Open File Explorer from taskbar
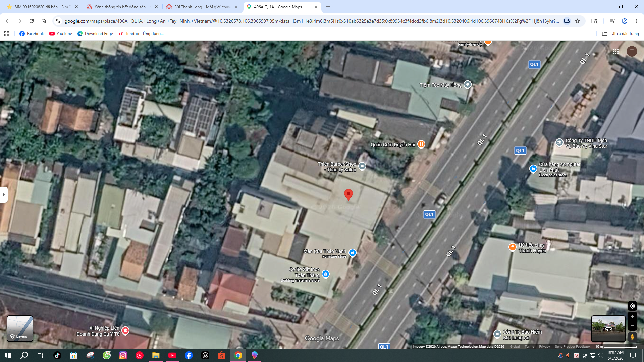 (156, 355)
